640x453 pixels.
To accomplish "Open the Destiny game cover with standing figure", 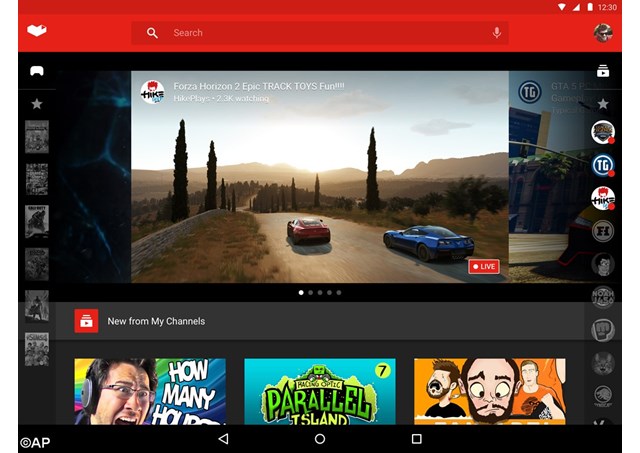I will (37, 306).
